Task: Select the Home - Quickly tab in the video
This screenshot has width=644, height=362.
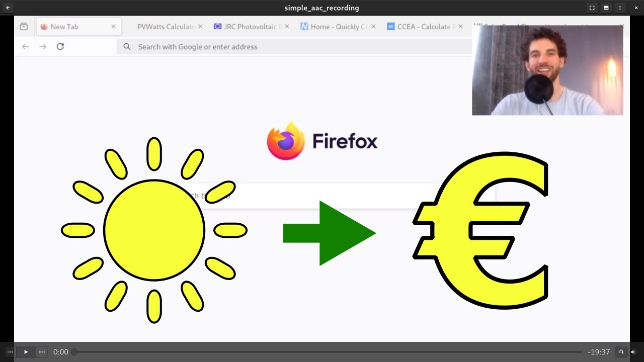Action: [x=339, y=27]
